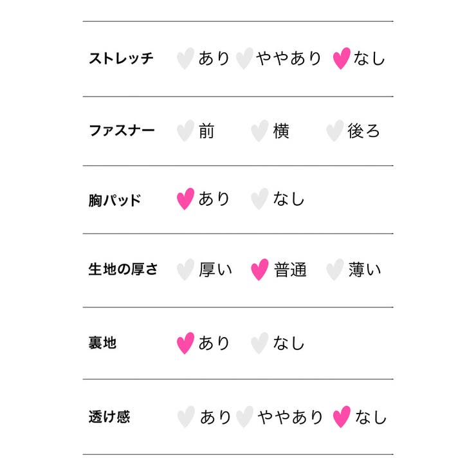Image resolution: width=476 pixels, height=476 pixels.
Task: Select the pink heart for 透け感 なし
Action: pyautogui.click(x=342, y=417)
